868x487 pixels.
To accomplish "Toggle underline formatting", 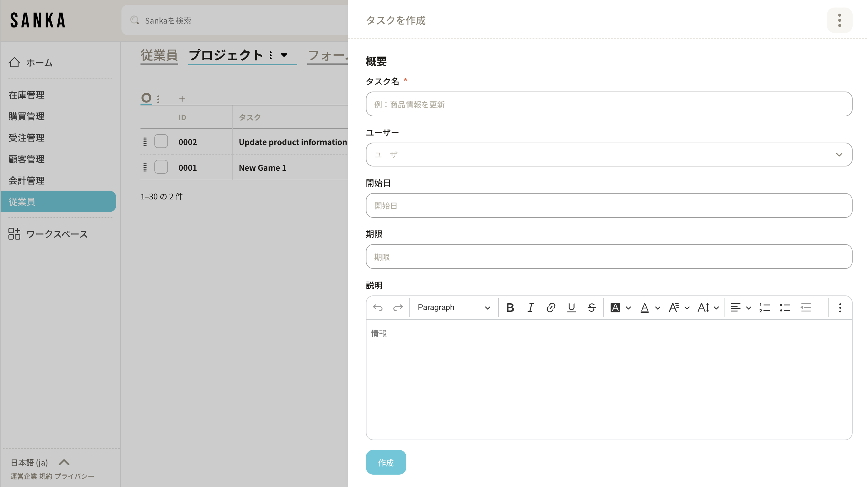I will [x=571, y=307].
